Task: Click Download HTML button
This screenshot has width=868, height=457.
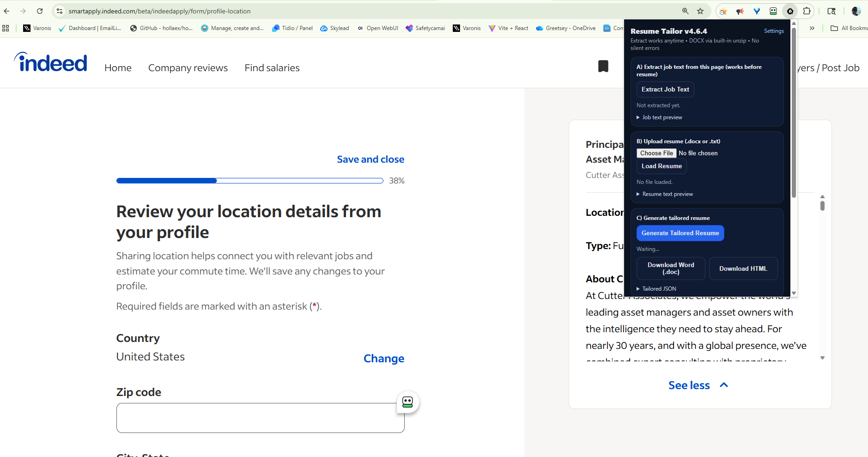Action: pos(743,268)
